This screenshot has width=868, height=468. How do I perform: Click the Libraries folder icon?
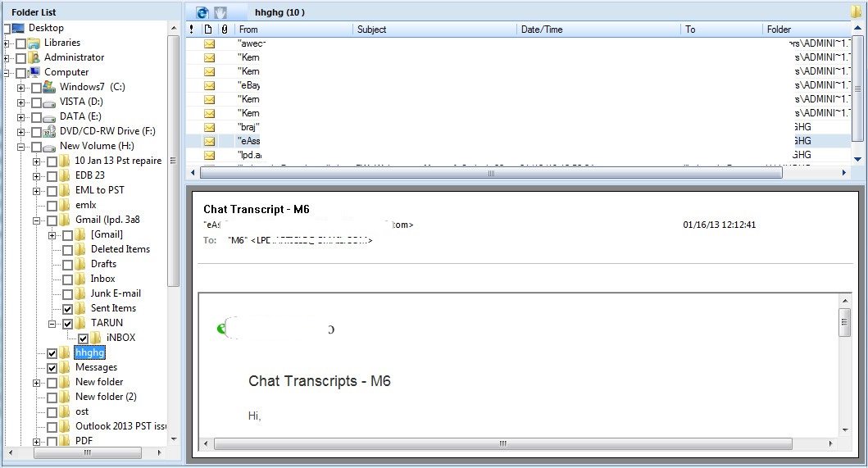pyautogui.click(x=34, y=43)
